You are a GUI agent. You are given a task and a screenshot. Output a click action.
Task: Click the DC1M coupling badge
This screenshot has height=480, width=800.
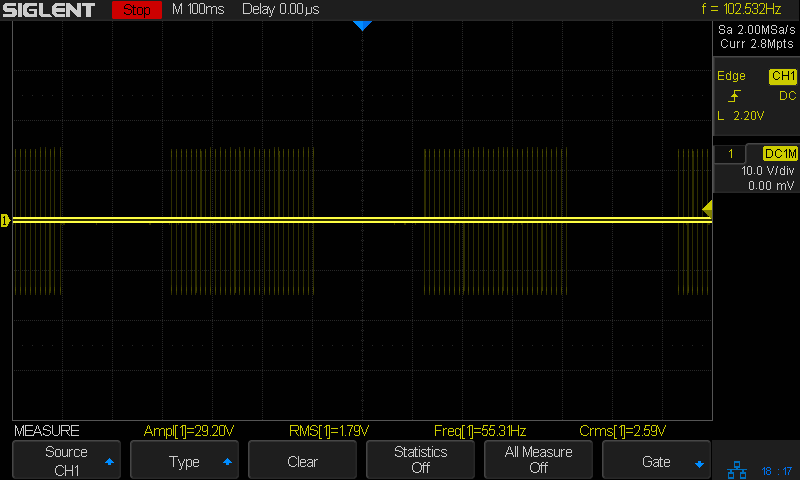pyautogui.click(x=780, y=154)
